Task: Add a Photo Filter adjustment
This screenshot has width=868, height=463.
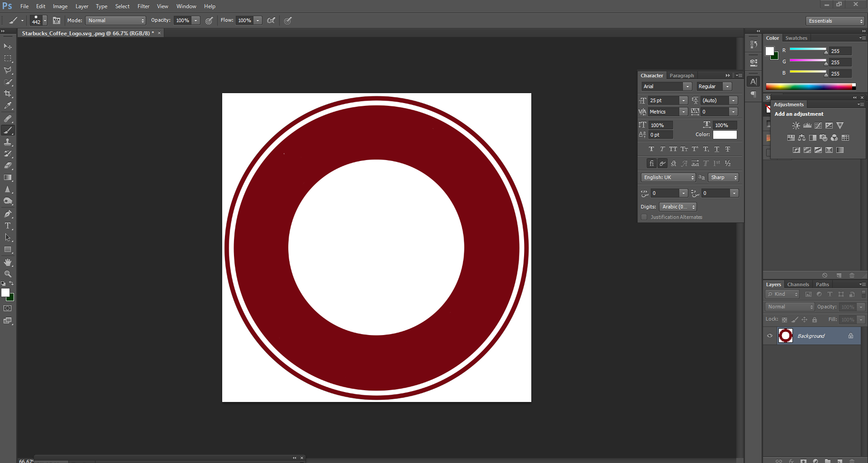Action: (823, 137)
